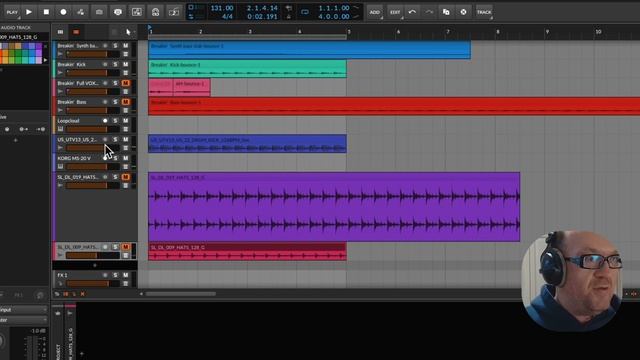Adjust the Breakin' Bass volume fader
Viewport: 640px width, 360px height.
click(93, 111)
